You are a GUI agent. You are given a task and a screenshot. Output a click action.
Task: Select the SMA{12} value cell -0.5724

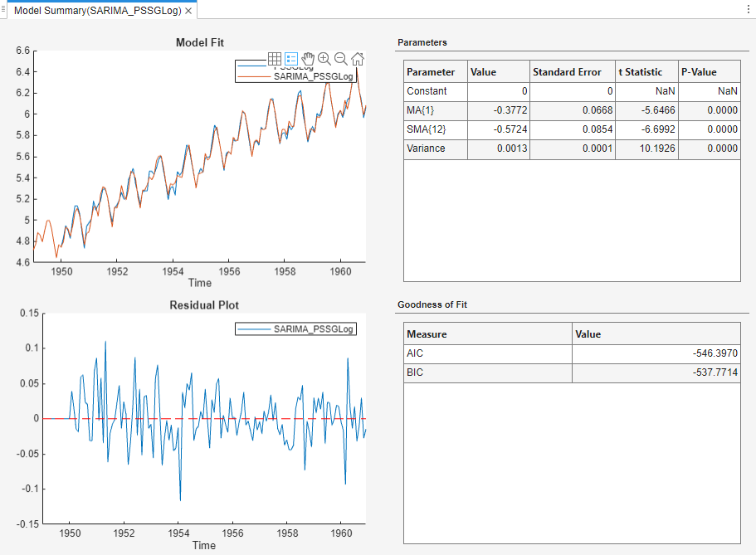click(498, 129)
